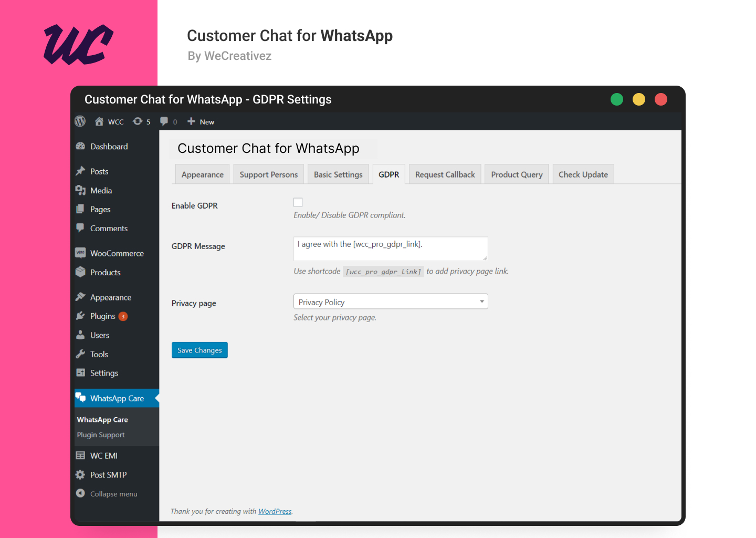
Task: Click the Pages icon in sidebar
Action: click(x=80, y=209)
